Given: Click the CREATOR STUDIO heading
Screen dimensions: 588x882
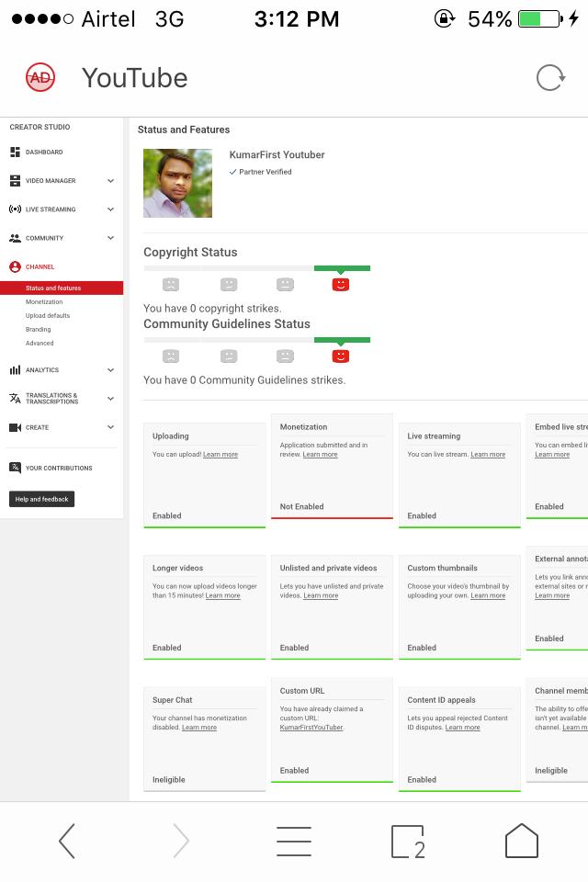Looking at the screenshot, I should click(40, 127).
